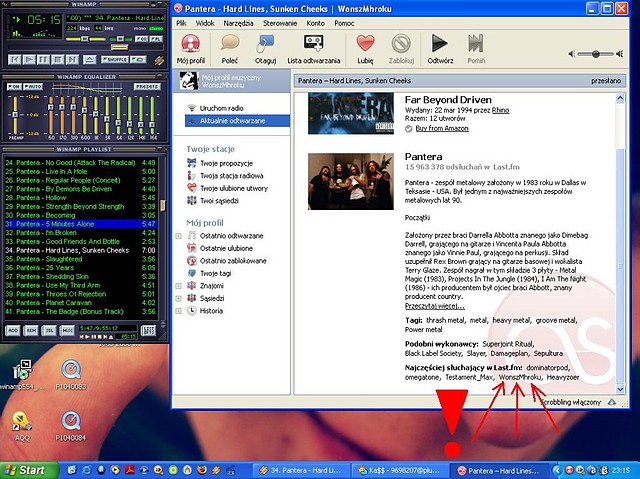This screenshot has width=640, height=479.
Task: Click Winamp seek bar handle
Action: click(x=119, y=47)
